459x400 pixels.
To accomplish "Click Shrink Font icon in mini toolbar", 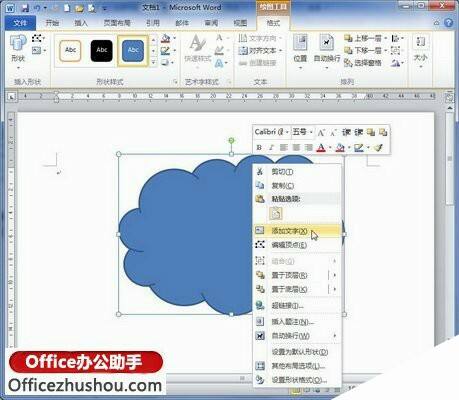I will 333,132.
